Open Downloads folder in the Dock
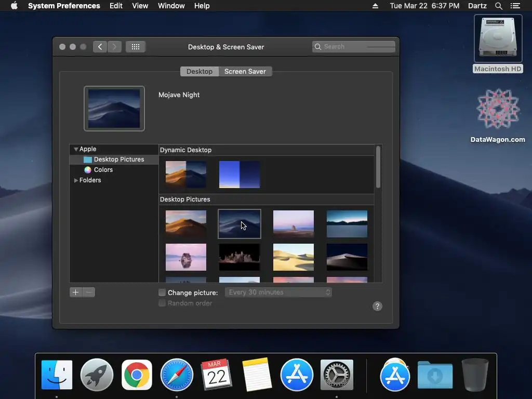 pos(435,375)
